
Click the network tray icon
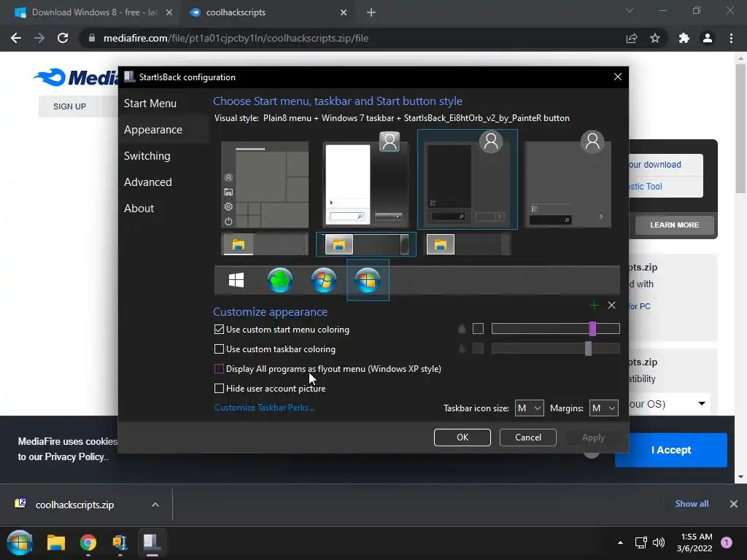(x=640, y=542)
